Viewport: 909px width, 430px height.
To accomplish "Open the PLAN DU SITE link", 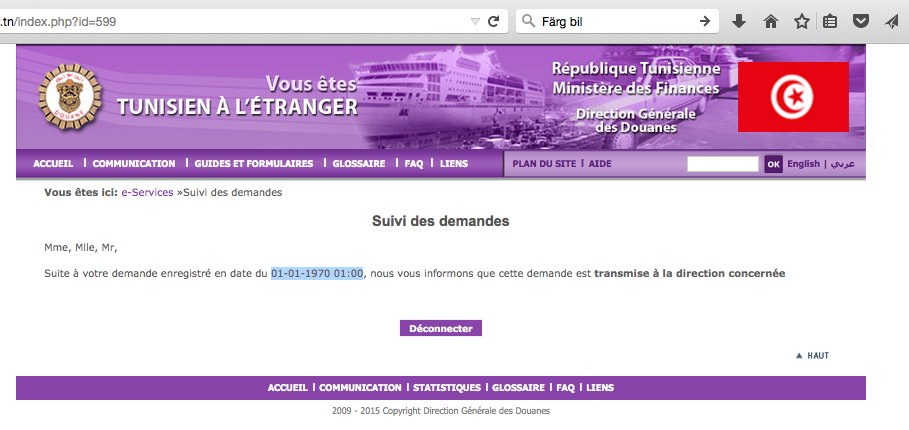I will click(544, 164).
